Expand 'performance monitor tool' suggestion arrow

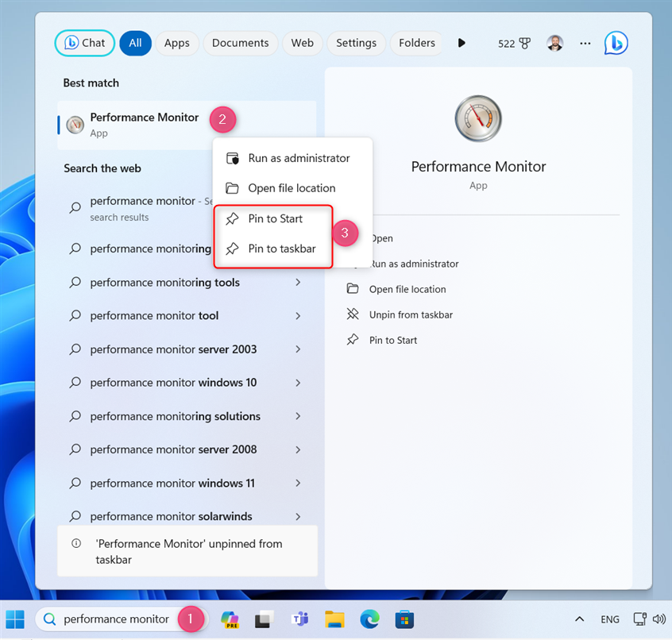[298, 316]
